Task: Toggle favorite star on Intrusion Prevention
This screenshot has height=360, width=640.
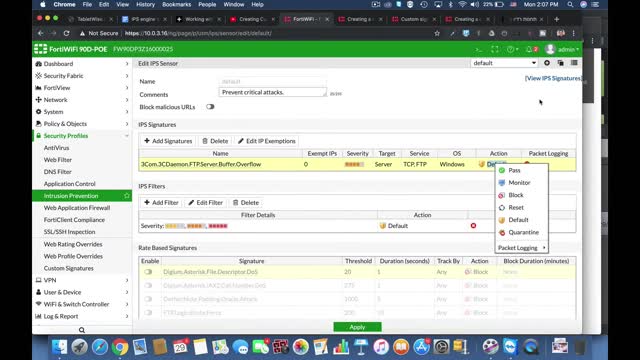Action: click(x=127, y=196)
